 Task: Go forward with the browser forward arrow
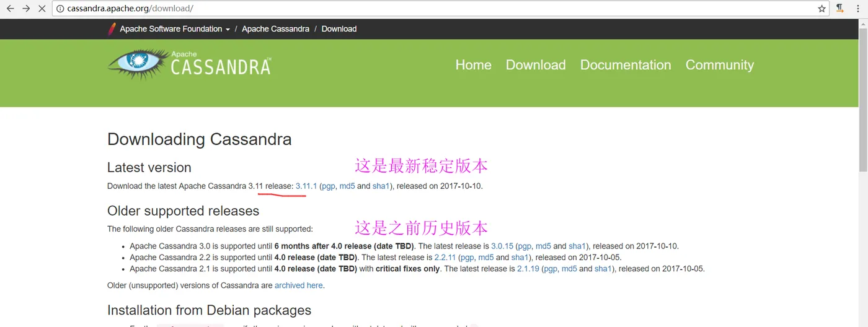[26, 9]
